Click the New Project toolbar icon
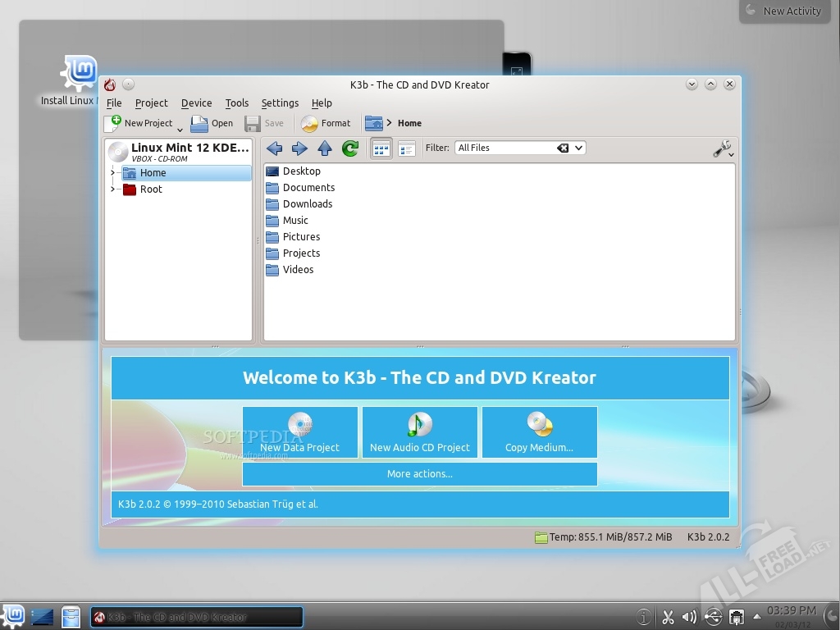 [x=114, y=123]
